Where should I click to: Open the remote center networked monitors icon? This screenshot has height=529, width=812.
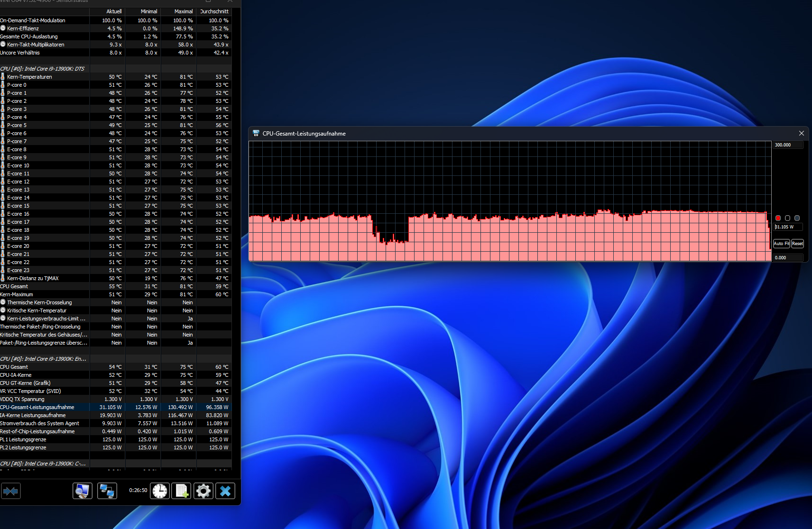[107, 491]
